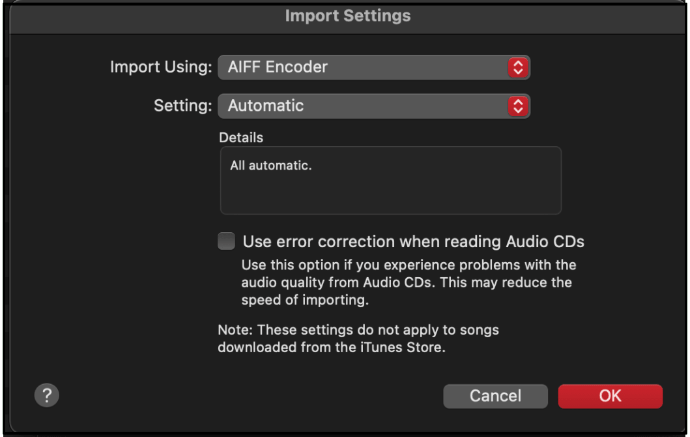
Task: Click the 'Details' heading label
Action: click(x=240, y=137)
